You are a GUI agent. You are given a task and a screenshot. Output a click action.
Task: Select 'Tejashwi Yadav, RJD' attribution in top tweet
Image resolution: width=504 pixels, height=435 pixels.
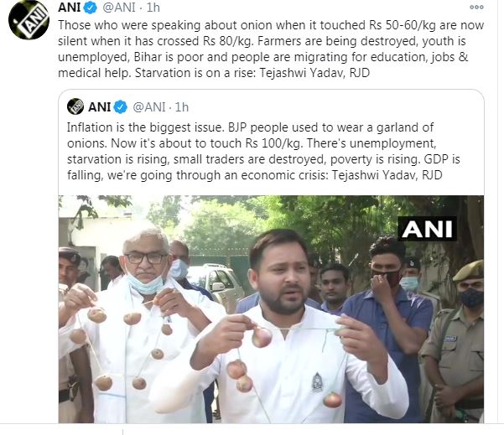click(314, 73)
